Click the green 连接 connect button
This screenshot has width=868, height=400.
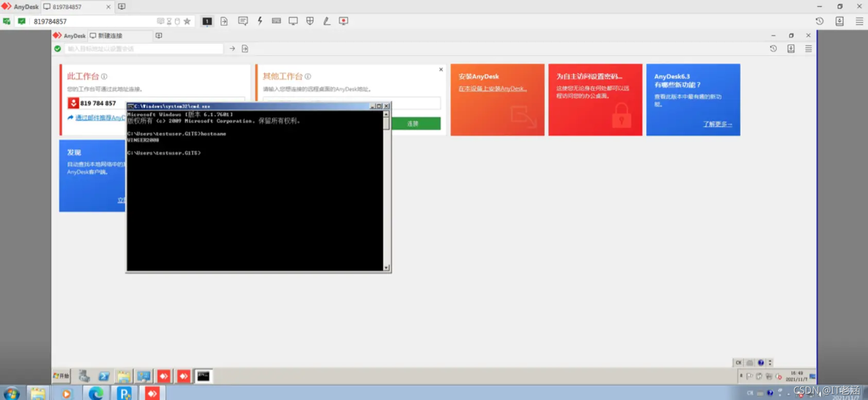click(x=416, y=124)
